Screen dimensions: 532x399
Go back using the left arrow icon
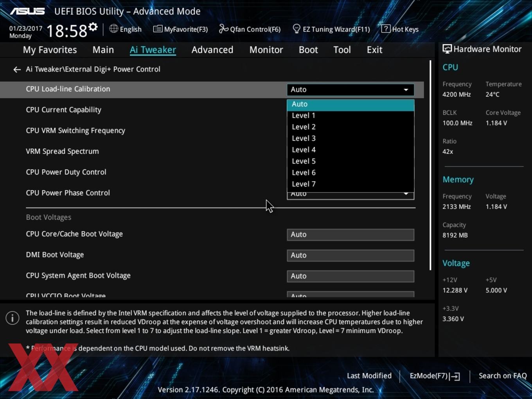(x=17, y=69)
